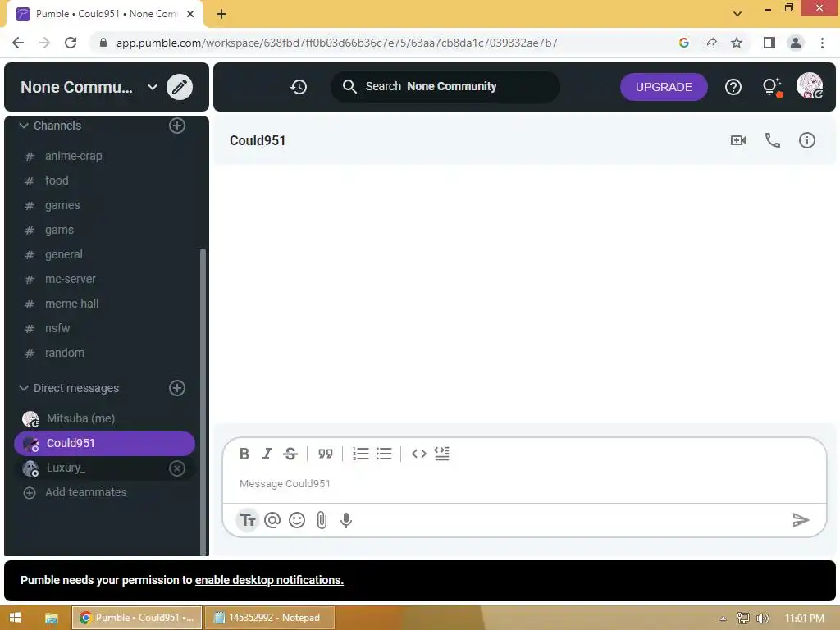
Task: Collapse the Channels section
Action: (x=24, y=126)
